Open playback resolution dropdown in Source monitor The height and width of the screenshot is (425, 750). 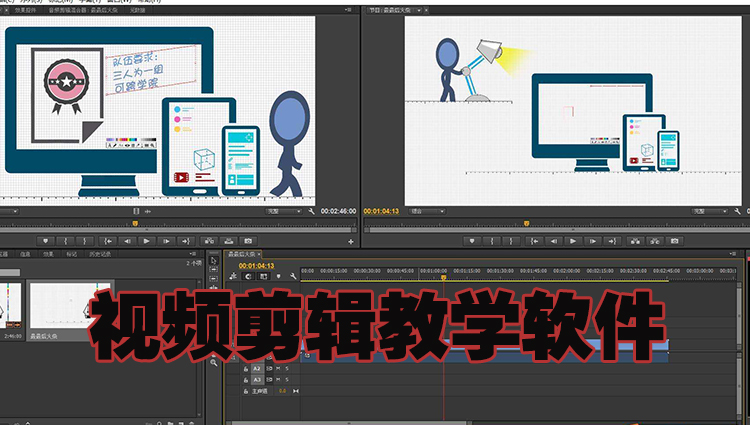[283, 212]
